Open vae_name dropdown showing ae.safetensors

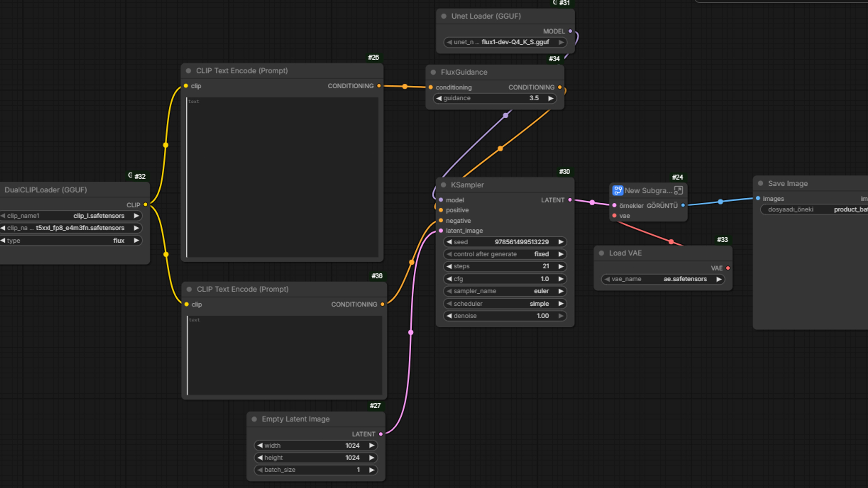663,279
